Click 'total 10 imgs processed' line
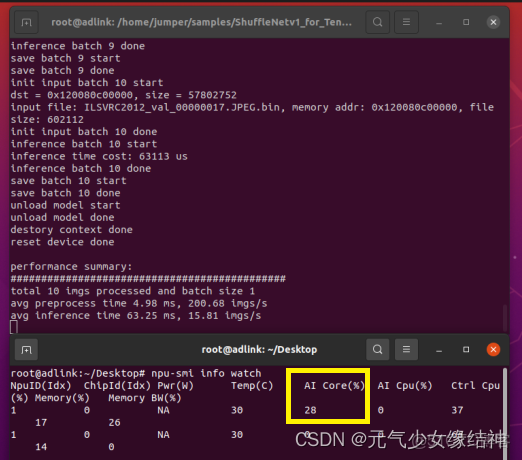Viewport: 522px width, 460px height. [133, 291]
